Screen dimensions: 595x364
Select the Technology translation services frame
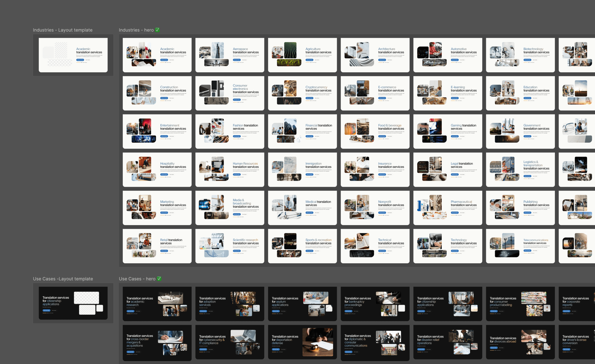(x=448, y=246)
